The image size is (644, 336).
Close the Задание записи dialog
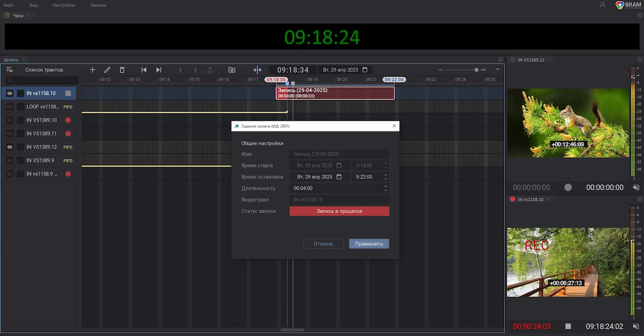coord(394,126)
